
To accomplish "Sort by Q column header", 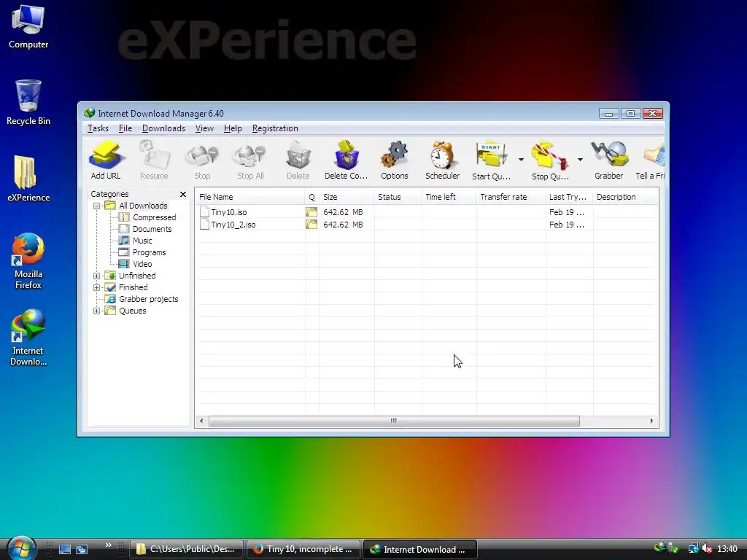I will click(x=312, y=197).
